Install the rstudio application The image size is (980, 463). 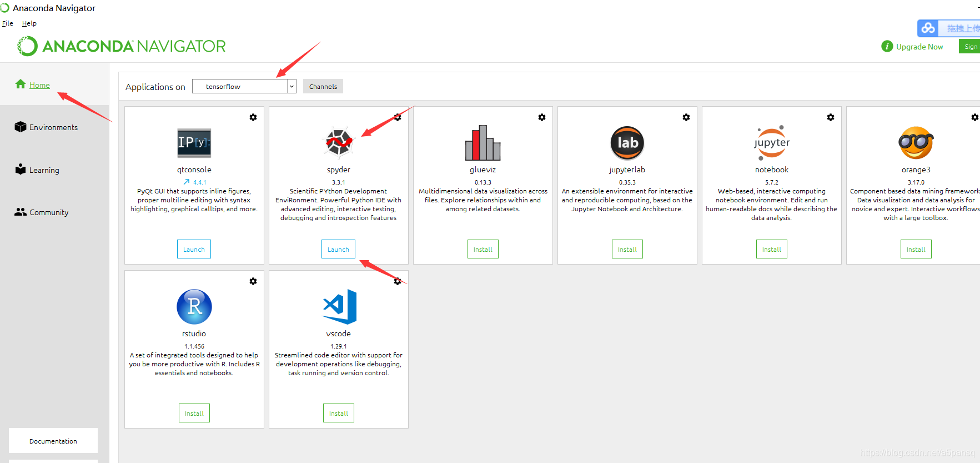point(194,413)
